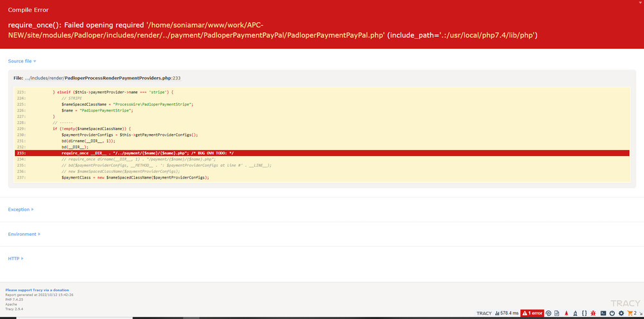This screenshot has height=319, width=644.
Task: Open the shopping cart panel icon
Action: [631, 313]
